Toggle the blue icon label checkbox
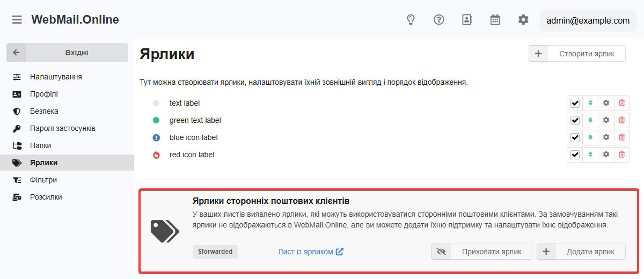This screenshot has width=644, height=279. click(575, 137)
